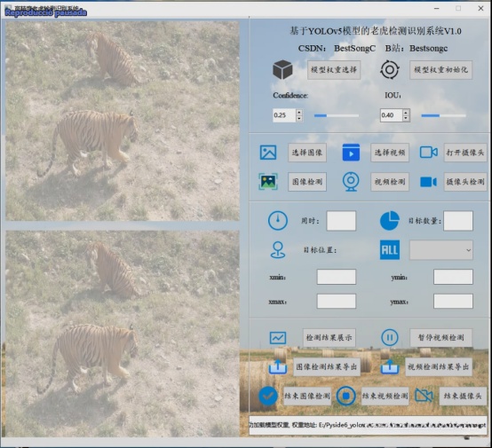Maximize the application window
This screenshot has width=492, height=448.
pyautogui.click(x=458, y=9)
